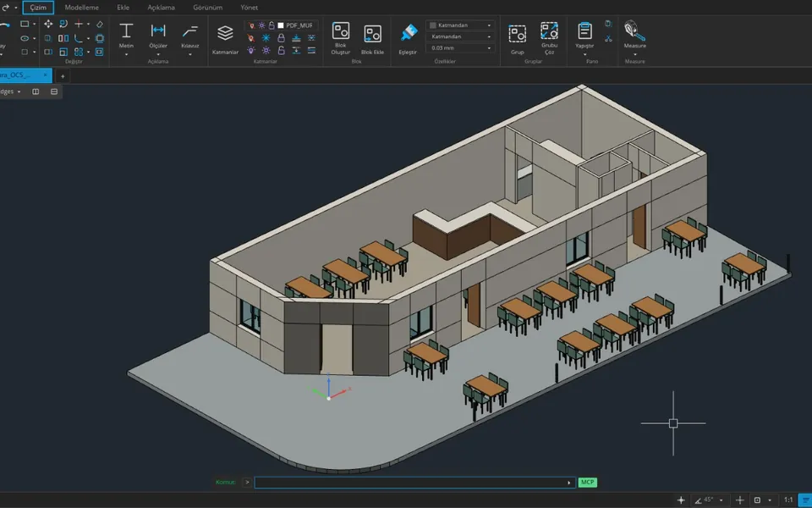Click the Kılavuz leader tool
The height and width of the screenshot is (508, 812).
(x=190, y=36)
